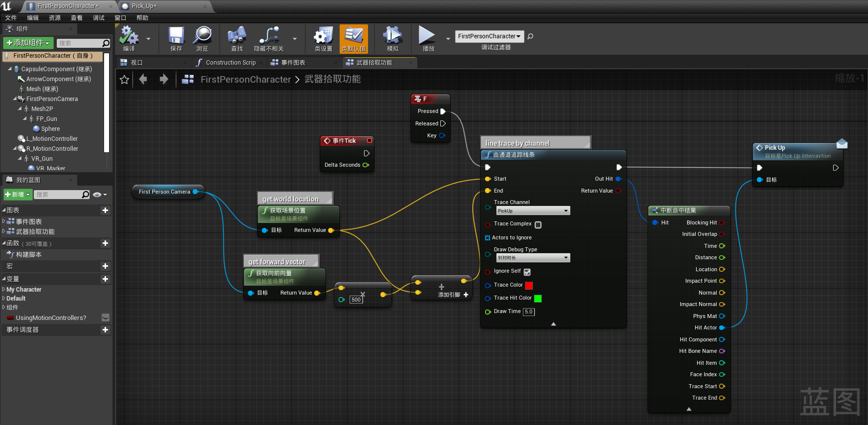
Task: Click the Simulate (模拟) toolbar icon
Action: pyautogui.click(x=392, y=36)
